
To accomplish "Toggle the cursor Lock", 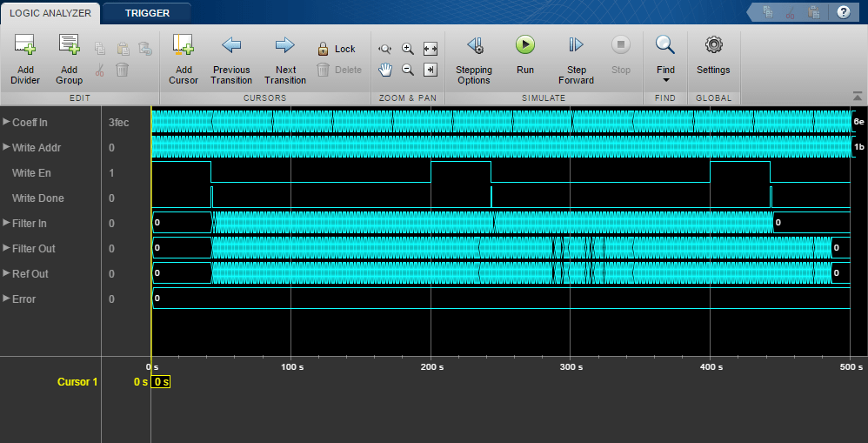I will [336, 50].
